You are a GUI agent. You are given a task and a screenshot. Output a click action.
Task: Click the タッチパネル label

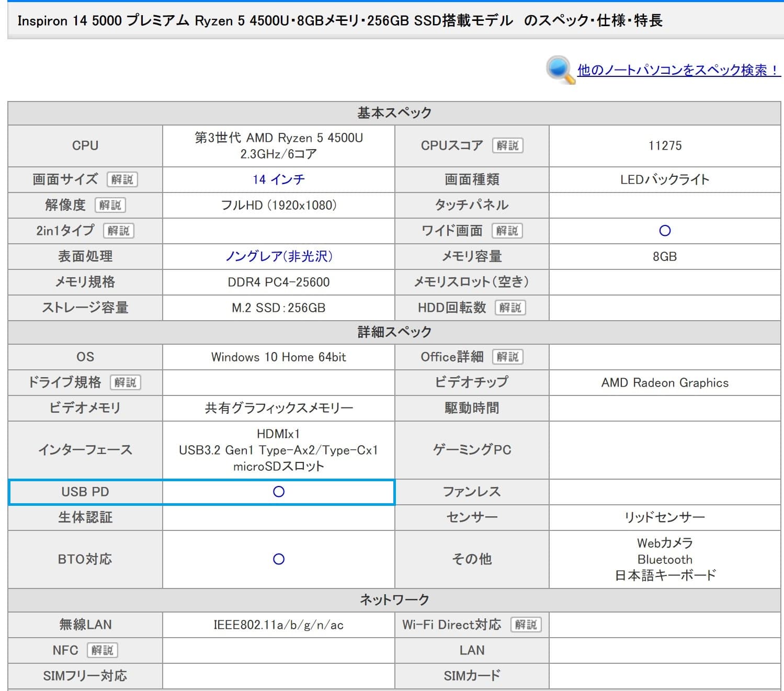pyautogui.click(x=472, y=205)
